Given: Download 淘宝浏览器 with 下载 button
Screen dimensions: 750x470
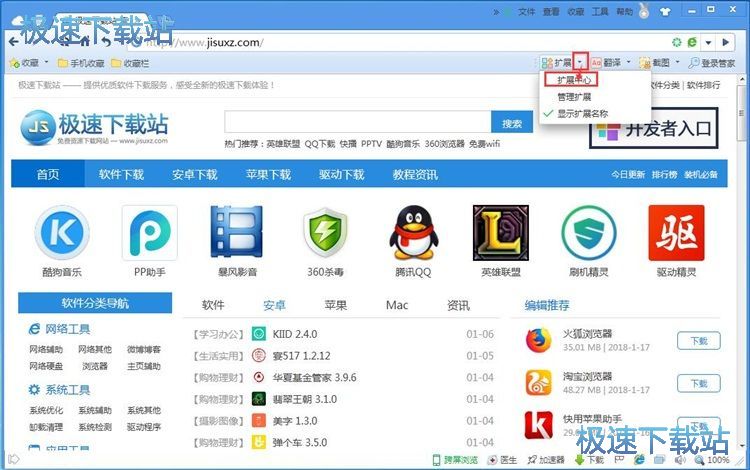Looking at the screenshot, I should (699, 383).
